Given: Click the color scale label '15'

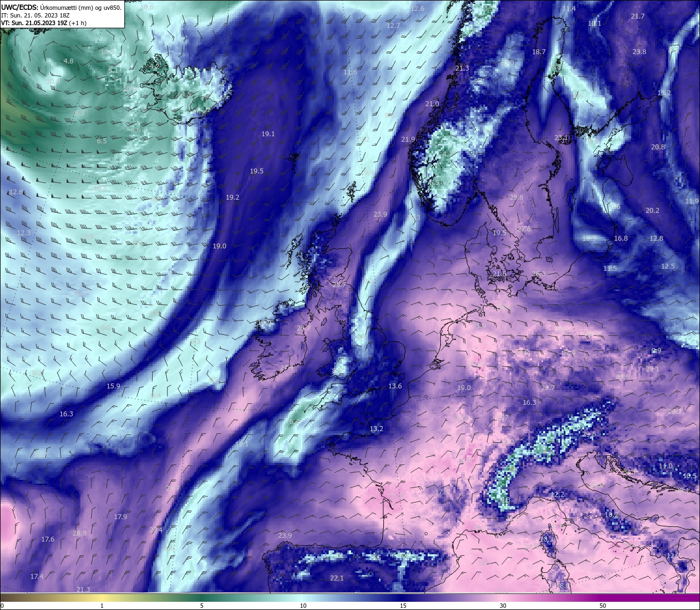Looking at the screenshot, I should point(403,606).
